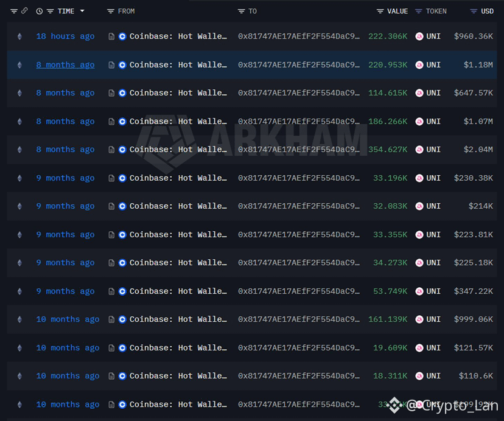
Task: Expand the TIME sort dropdown arrow
Action: (x=82, y=11)
